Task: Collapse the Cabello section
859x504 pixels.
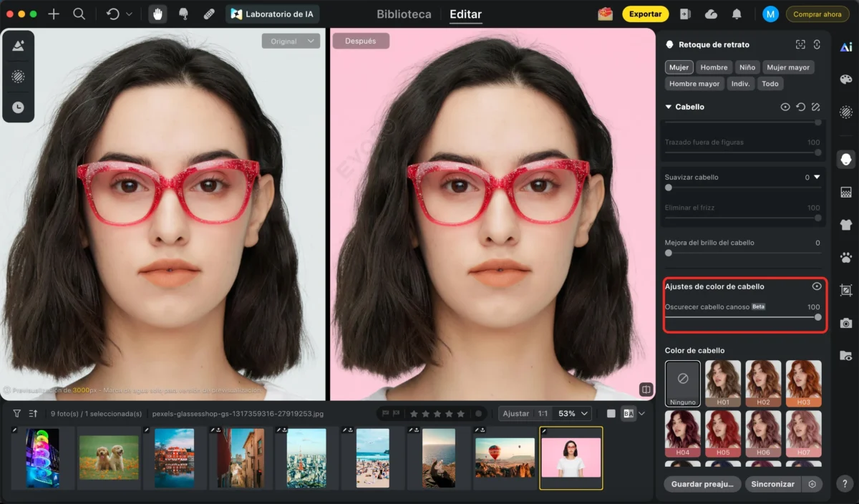Action: coord(669,107)
